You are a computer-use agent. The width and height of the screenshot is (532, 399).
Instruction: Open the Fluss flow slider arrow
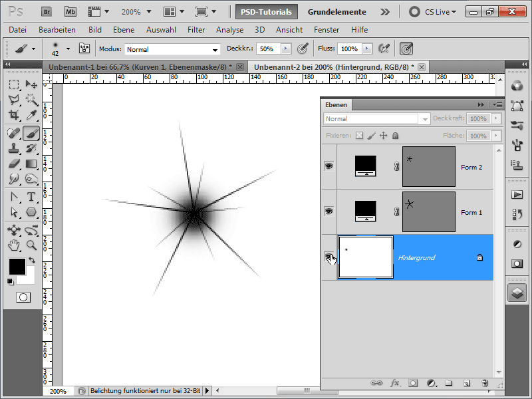tap(367, 49)
